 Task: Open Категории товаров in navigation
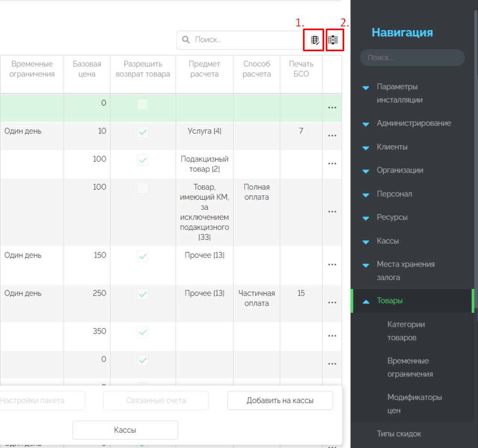[x=406, y=331]
